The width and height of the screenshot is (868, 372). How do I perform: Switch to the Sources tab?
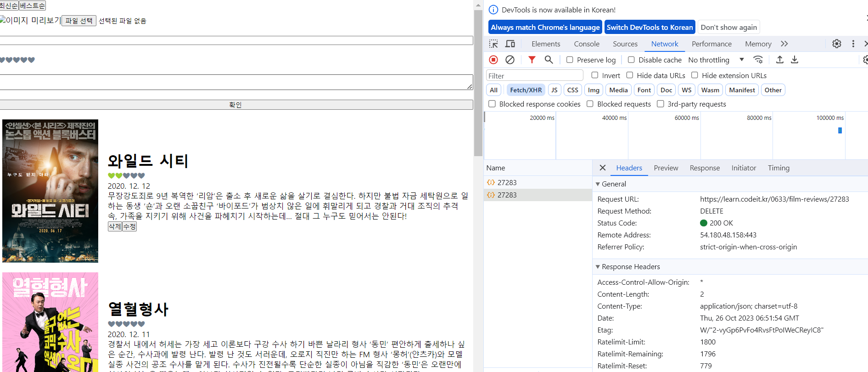[625, 44]
